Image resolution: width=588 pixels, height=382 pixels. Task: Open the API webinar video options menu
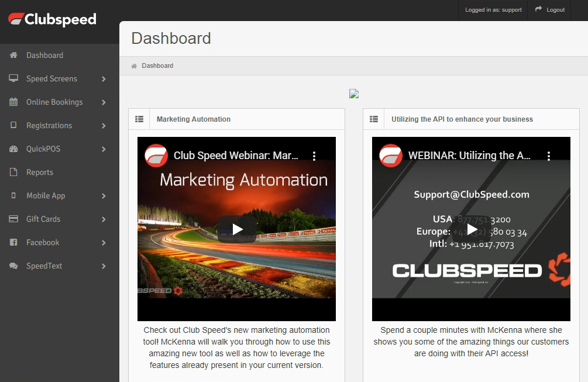click(549, 156)
